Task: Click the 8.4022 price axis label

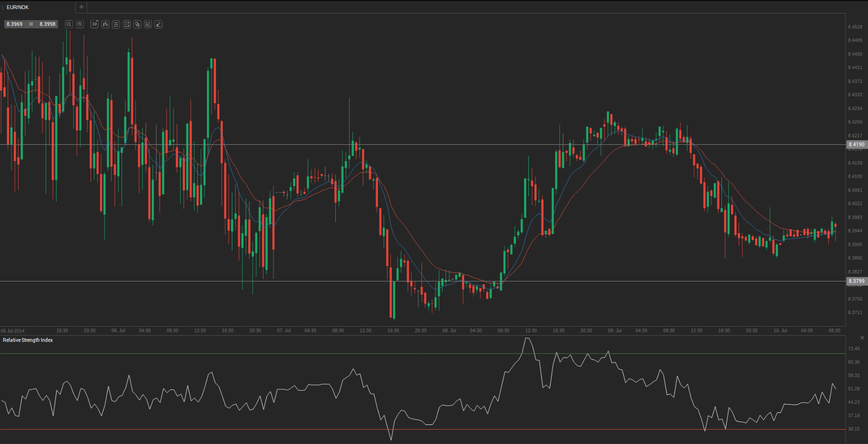Action: tap(855, 204)
